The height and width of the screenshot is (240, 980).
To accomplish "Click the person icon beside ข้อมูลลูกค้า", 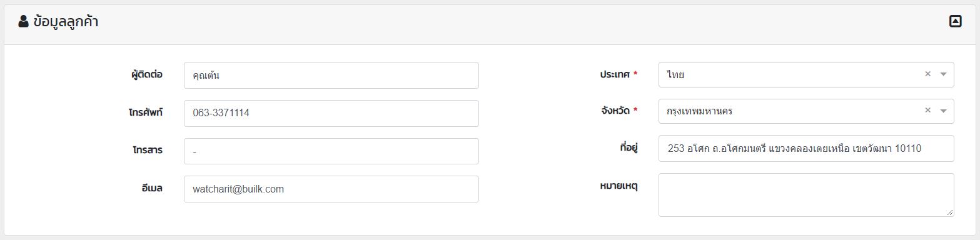I will 24,22.
